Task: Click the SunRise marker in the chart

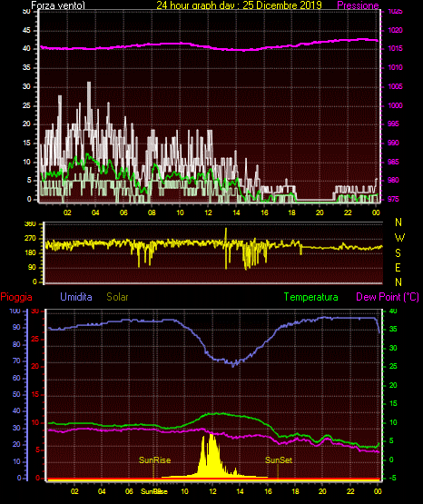Action: tap(154, 460)
